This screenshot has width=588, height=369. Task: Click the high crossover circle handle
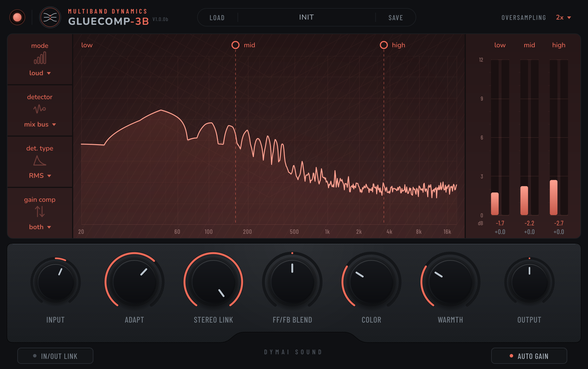pyautogui.click(x=384, y=45)
